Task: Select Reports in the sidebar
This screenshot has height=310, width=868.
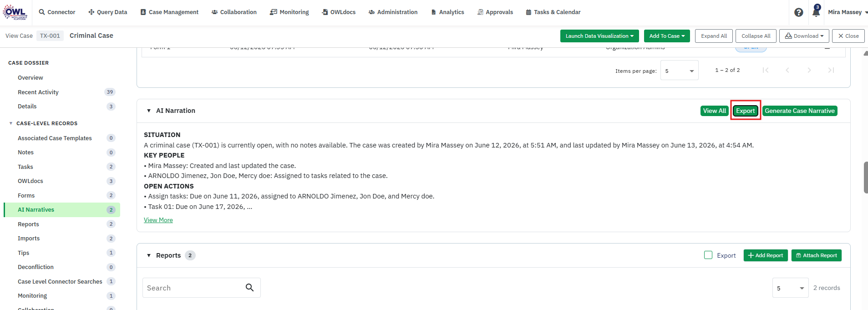Action: [x=62, y=224]
